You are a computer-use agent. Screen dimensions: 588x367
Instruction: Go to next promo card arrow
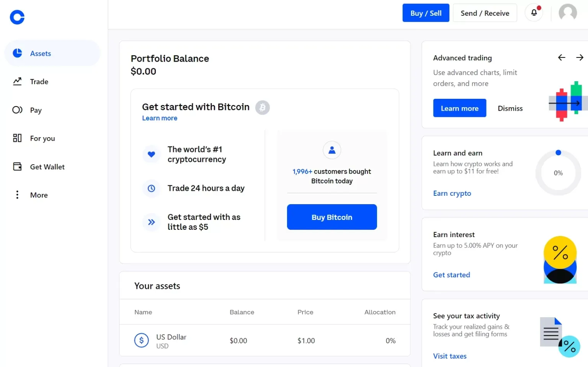pos(580,57)
